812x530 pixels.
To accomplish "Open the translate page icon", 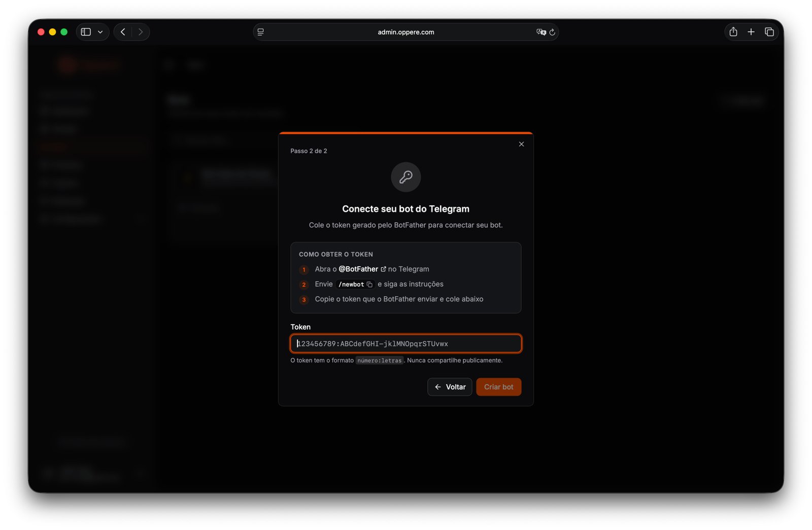I will coord(540,32).
